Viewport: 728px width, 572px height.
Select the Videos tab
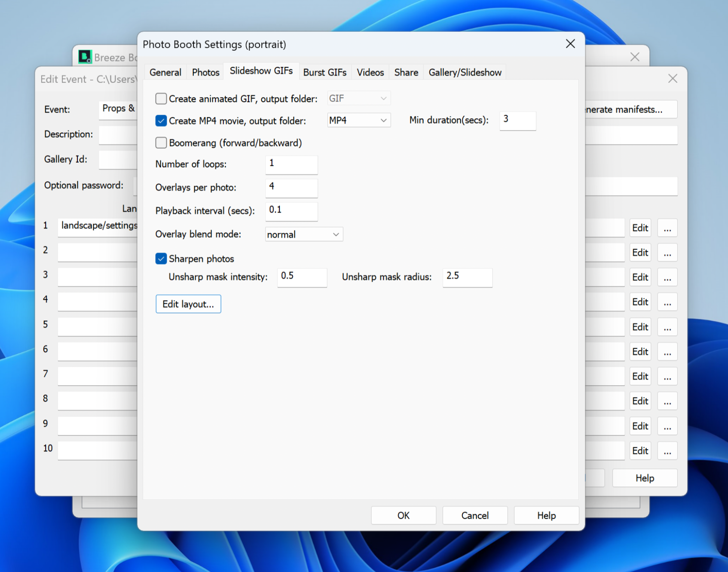(x=370, y=73)
